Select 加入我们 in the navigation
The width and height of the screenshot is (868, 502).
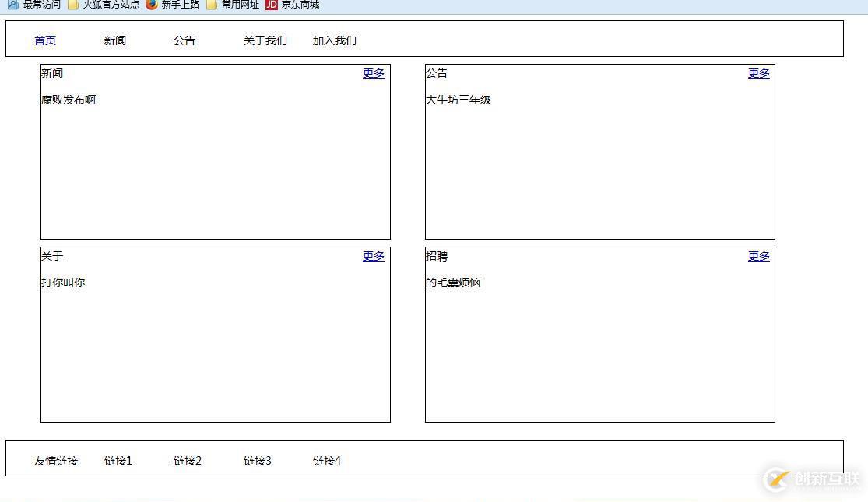pyautogui.click(x=335, y=40)
